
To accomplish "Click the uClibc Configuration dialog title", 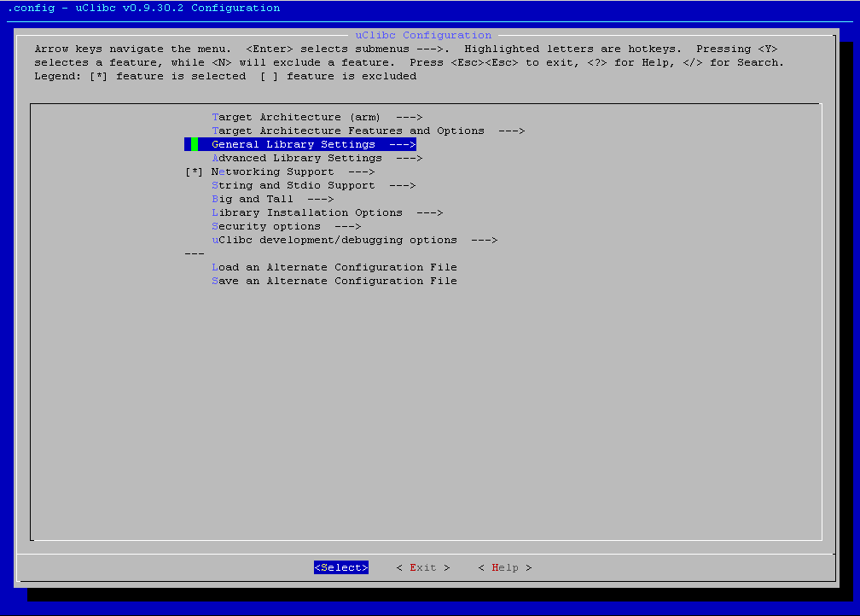I will (x=423, y=35).
